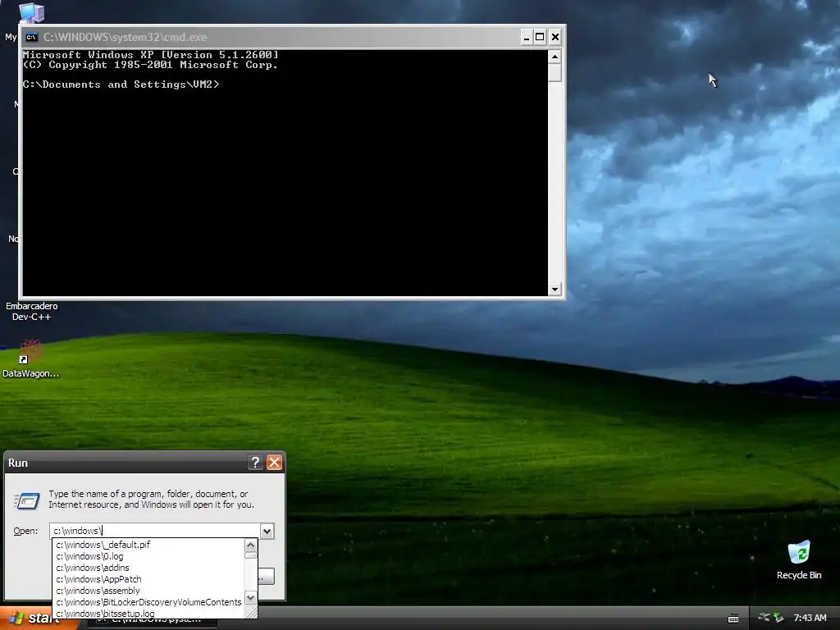Click the autocomplete list scroll down arrow
840x630 pixels.
251,597
